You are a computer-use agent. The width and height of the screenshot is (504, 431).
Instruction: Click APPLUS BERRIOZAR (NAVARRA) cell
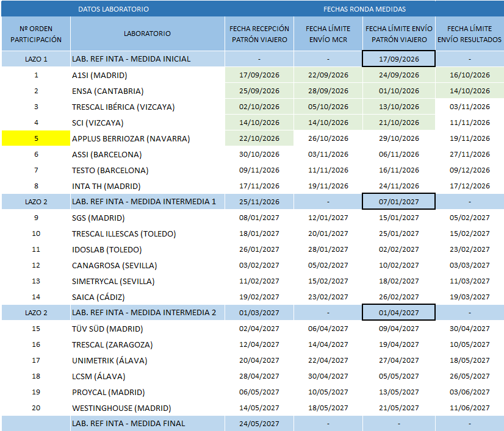(147, 138)
